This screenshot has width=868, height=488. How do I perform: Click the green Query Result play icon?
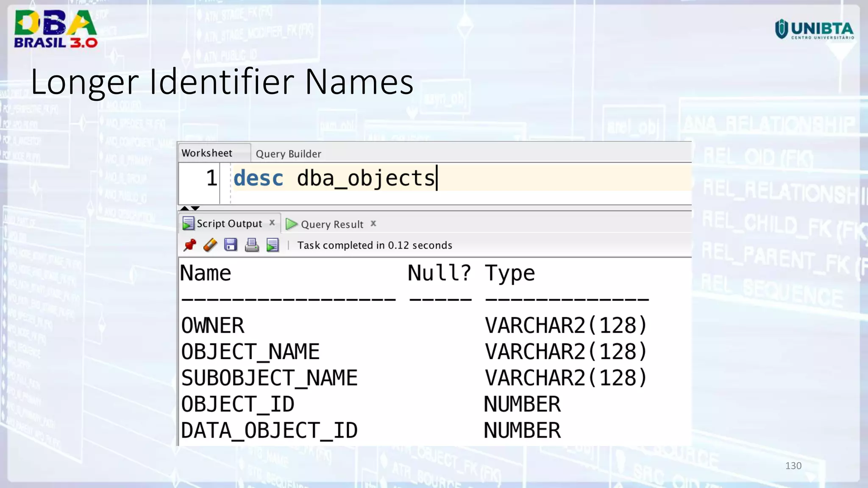pos(291,224)
